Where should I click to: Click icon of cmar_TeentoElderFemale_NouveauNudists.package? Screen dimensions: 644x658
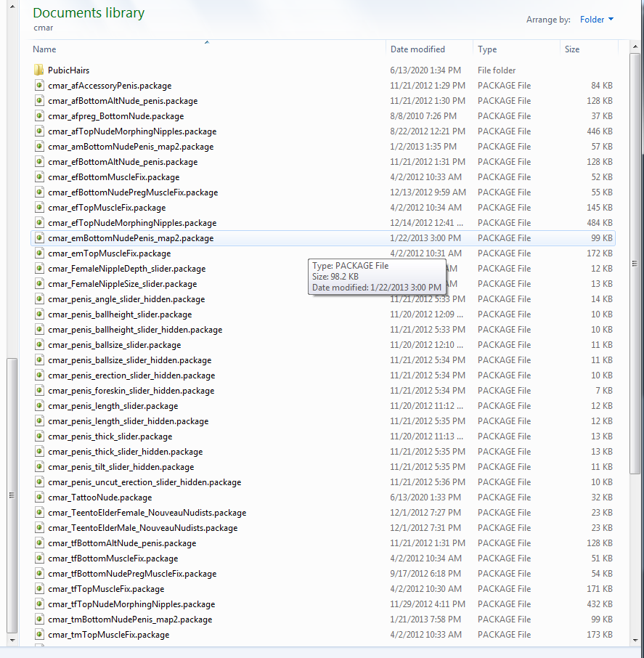[39, 513]
